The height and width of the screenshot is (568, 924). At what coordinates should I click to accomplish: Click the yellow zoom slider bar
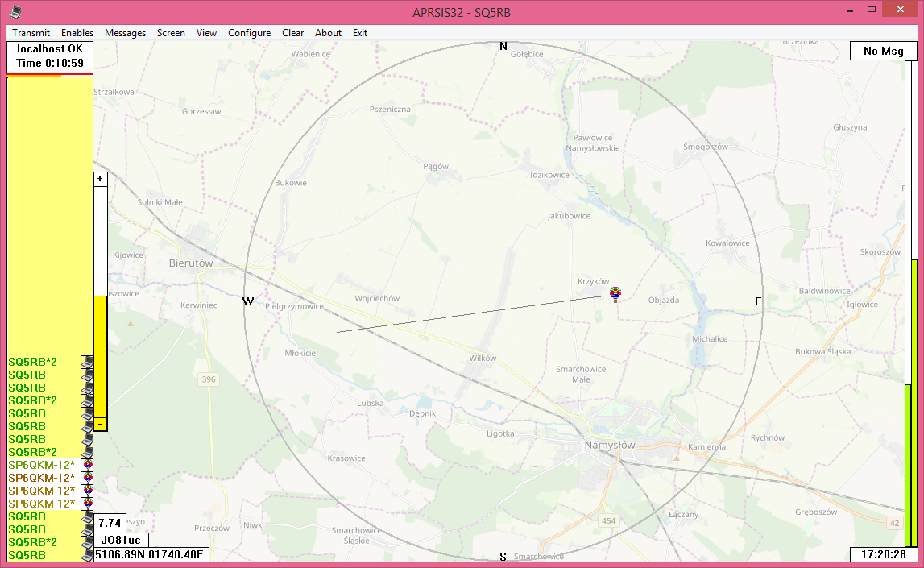(100, 357)
